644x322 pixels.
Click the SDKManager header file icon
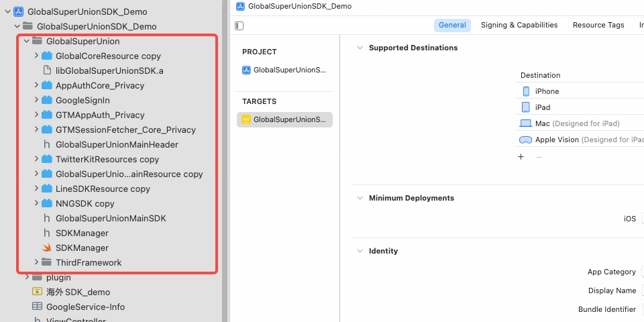tap(47, 233)
